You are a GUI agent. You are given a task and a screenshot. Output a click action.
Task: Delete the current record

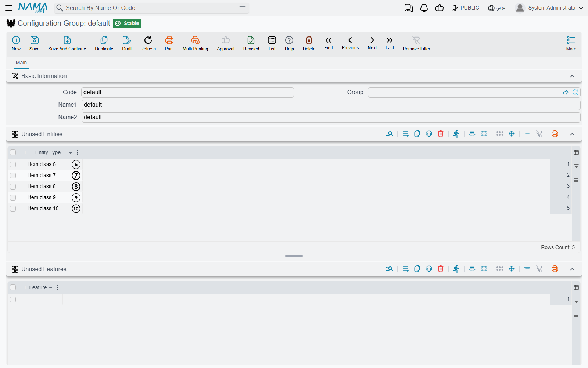(309, 43)
